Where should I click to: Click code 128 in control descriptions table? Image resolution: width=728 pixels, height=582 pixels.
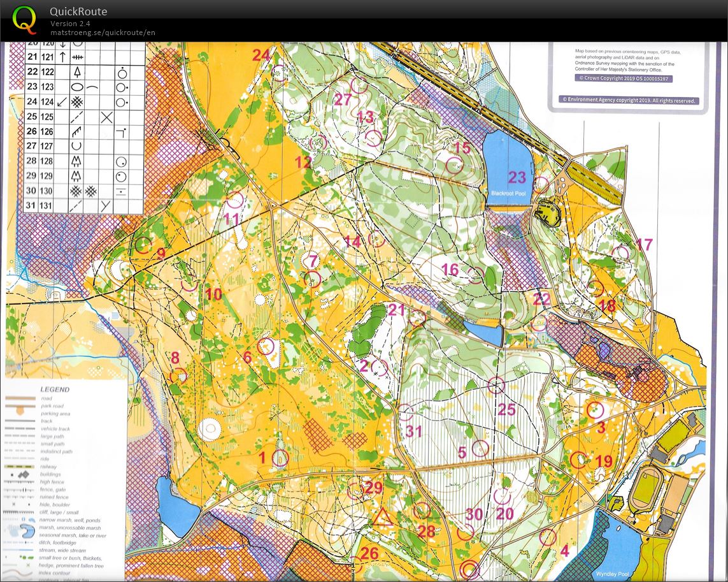(x=47, y=161)
